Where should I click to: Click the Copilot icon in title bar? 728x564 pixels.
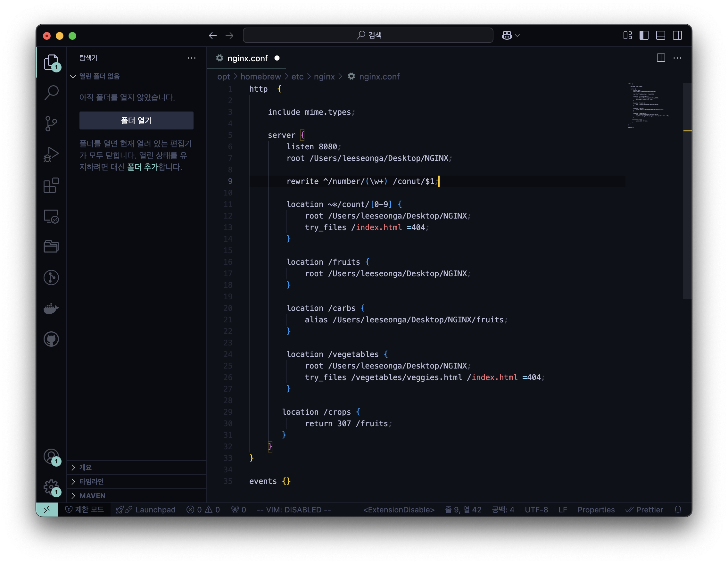[507, 35]
